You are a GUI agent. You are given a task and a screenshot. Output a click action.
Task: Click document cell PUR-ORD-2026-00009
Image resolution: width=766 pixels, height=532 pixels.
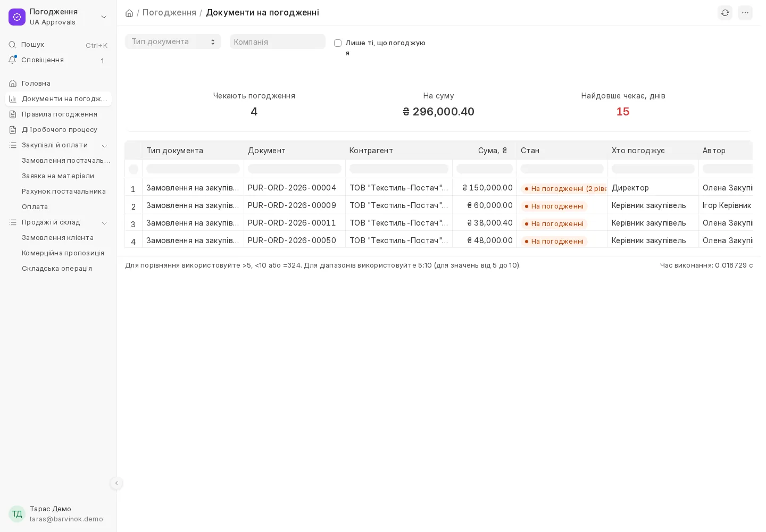click(292, 205)
